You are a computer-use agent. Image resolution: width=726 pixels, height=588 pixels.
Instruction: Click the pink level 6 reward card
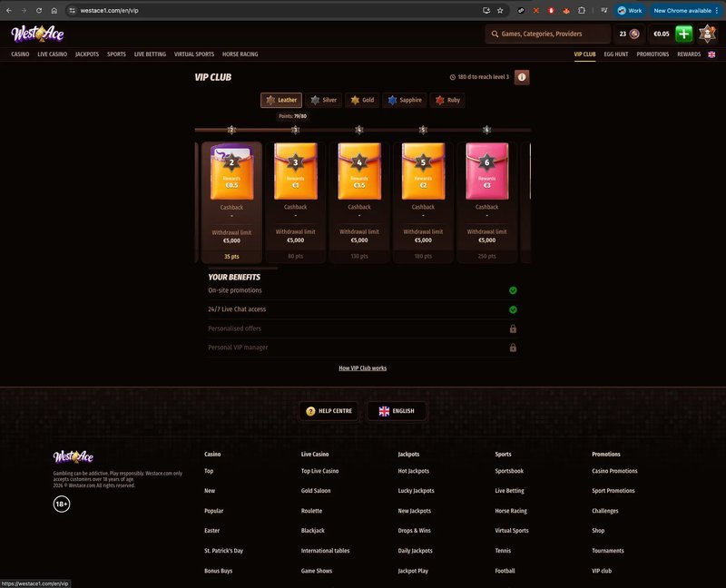(x=486, y=202)
